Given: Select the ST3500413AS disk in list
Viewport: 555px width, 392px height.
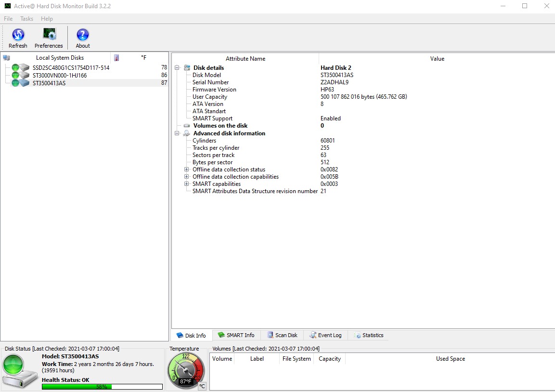Looking at the screenshot, I should click(x=49, y=83).
